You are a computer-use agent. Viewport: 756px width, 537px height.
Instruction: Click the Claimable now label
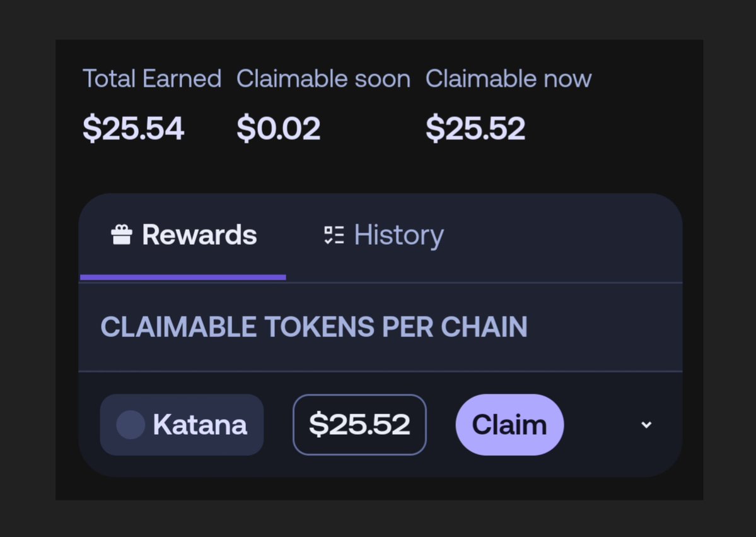[x=508, y=79]
